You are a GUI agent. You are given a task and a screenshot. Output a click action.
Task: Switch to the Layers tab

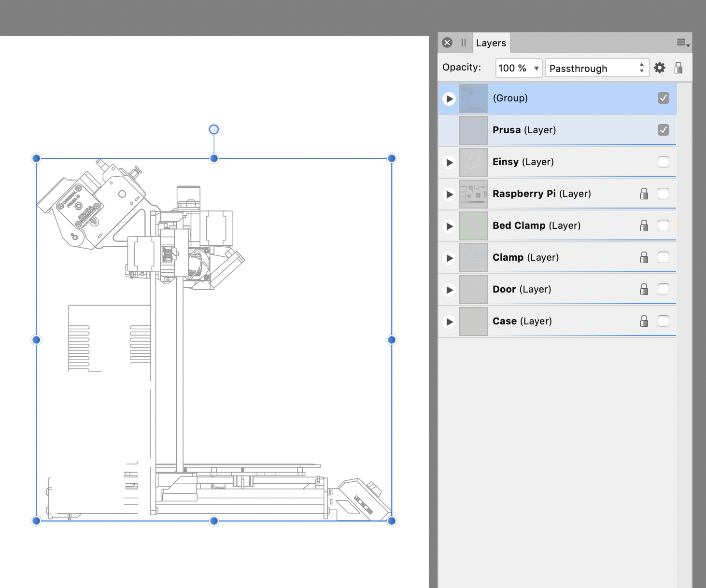(x=491, y=43)
